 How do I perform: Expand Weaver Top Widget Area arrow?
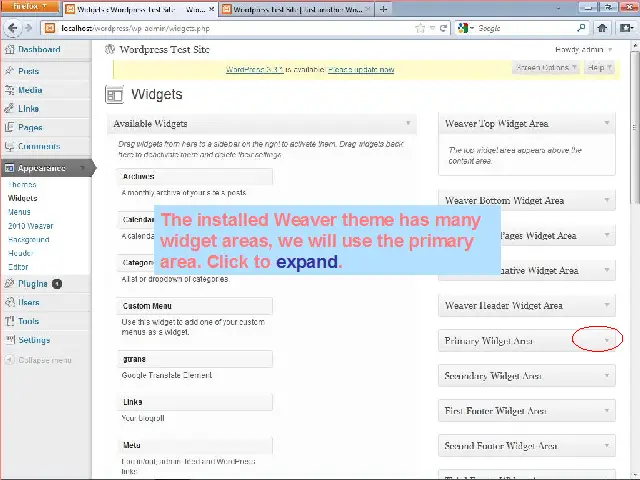coord(607,123)
